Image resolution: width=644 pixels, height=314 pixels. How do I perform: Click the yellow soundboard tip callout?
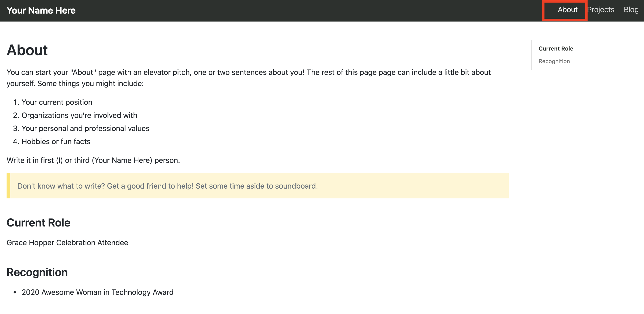click(x=258, y=186)
